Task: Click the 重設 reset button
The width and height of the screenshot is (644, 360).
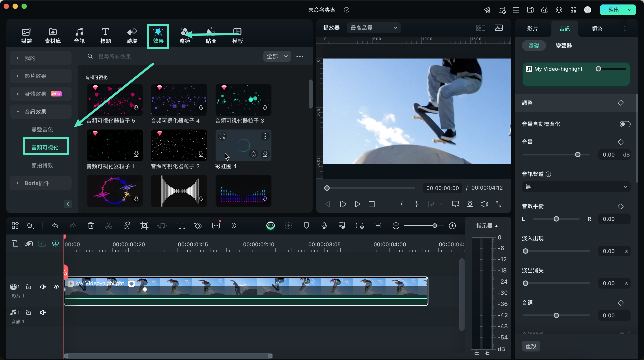Action: [531, 346]
